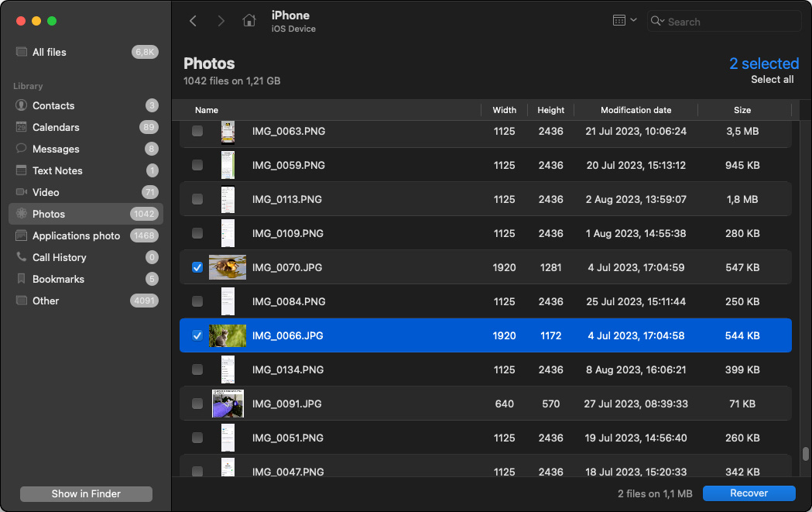Open the Applications photo category
812x512 pixels.
76,235
